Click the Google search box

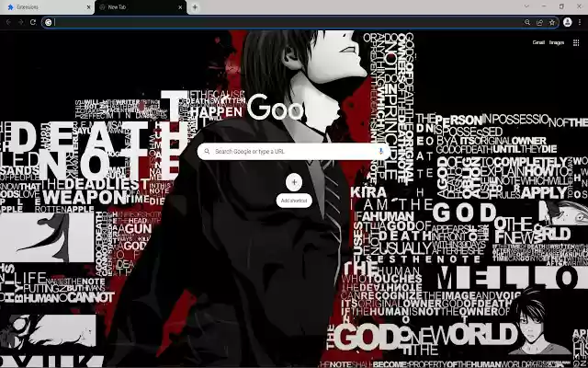pyautogui.click(x=294, y=151)
